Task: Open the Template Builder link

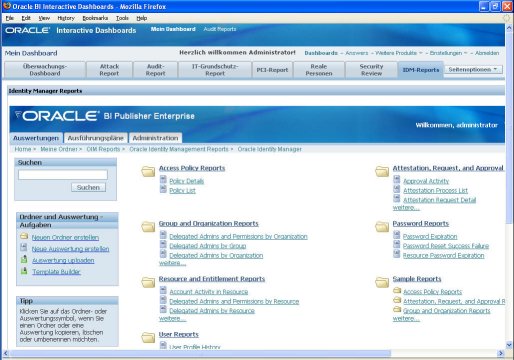Action: (x=56, y=272)
